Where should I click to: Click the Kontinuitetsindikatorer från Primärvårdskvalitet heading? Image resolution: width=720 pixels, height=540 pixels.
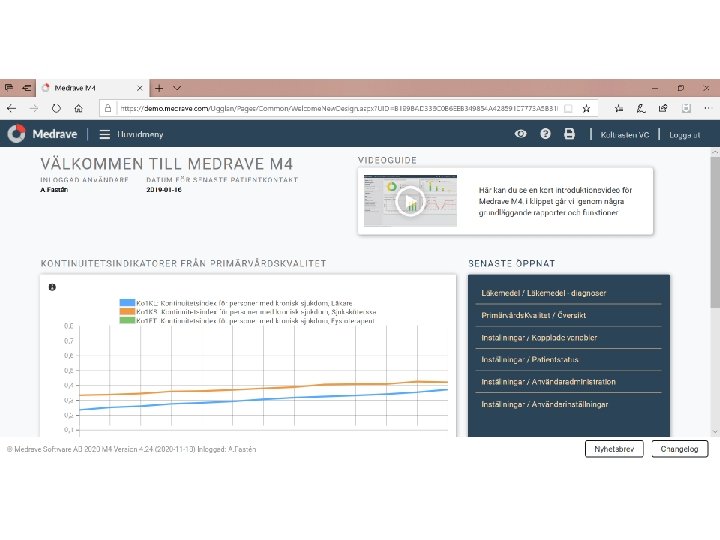[x=183, y=264]
